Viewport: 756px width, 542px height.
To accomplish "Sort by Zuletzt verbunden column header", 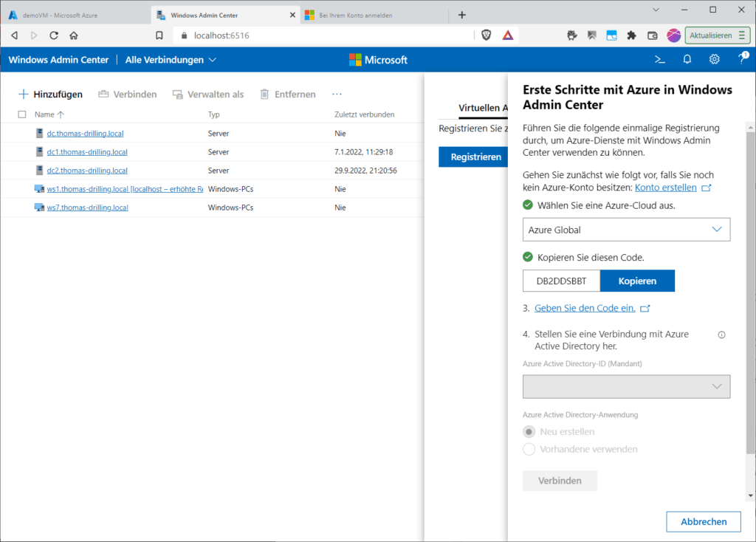I will click(364, 114).
